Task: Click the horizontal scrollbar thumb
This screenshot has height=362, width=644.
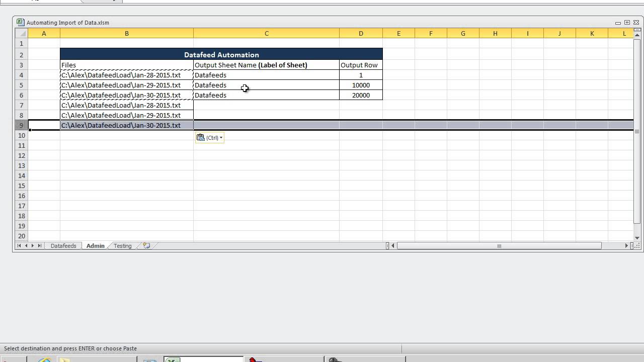Action: pyautogui.click(x=499, y=246)
